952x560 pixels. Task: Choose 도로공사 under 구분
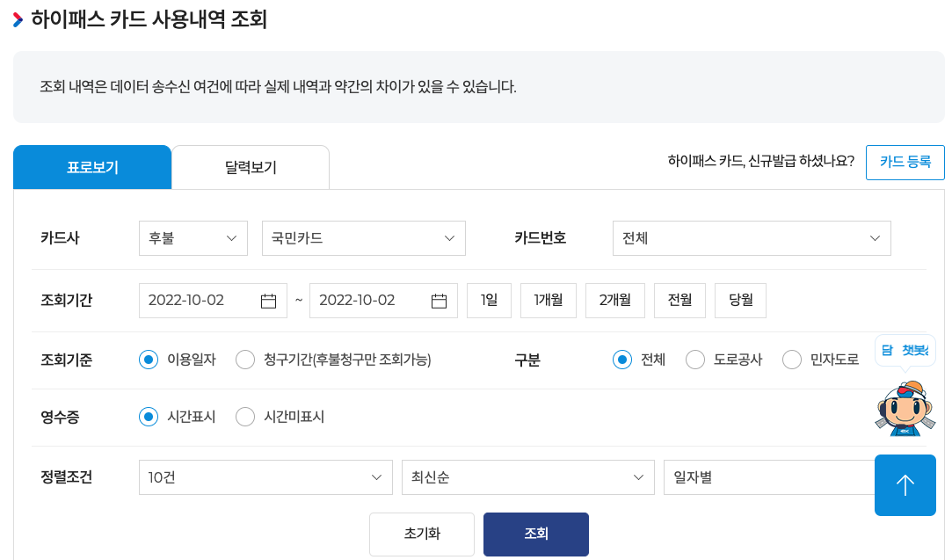[694, 359]
